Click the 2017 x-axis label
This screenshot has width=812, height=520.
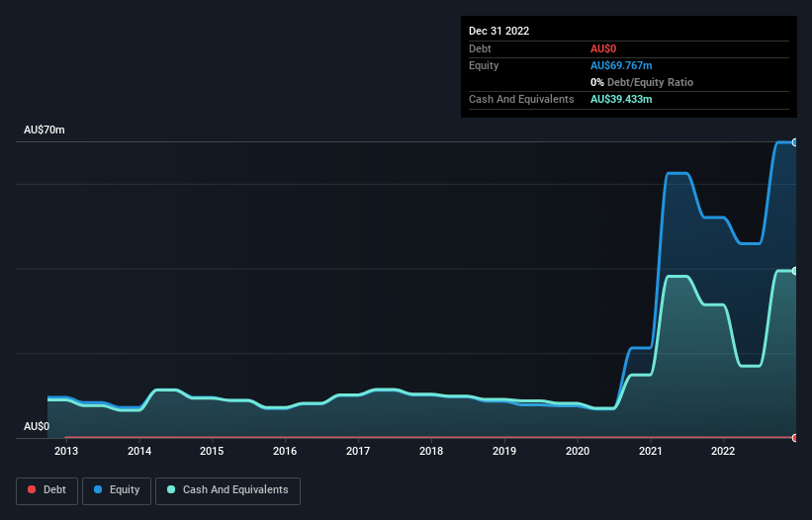point(358,451)
